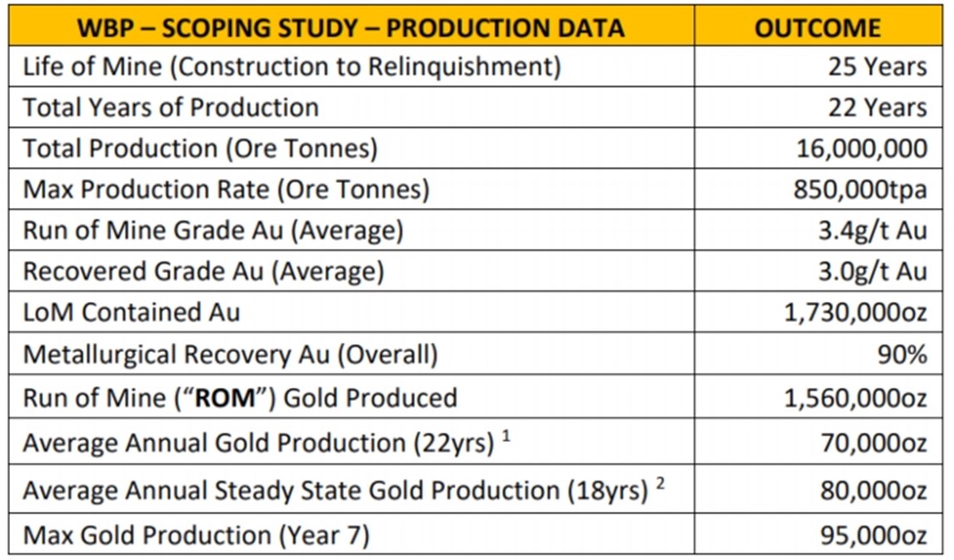Click the bold ROM text
This screenshot has height=560, width=954.
point(225,399)
